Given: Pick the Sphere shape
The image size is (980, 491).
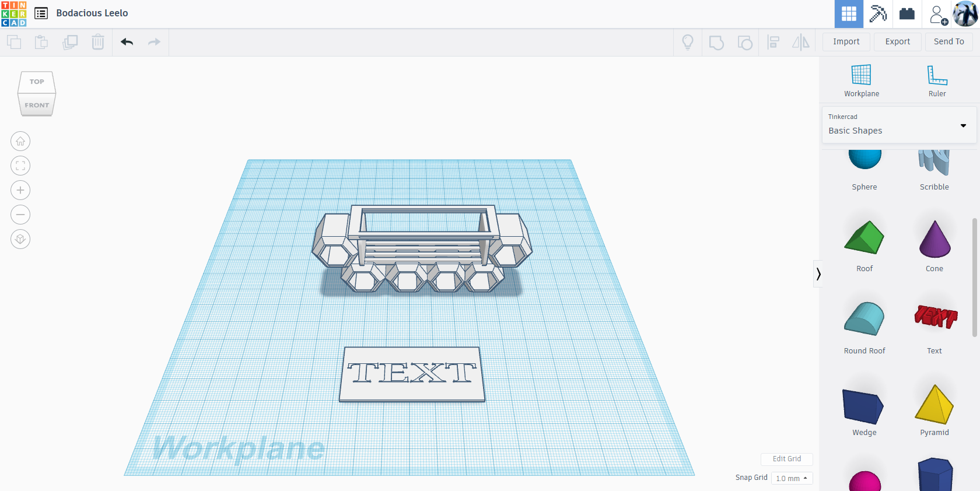Looking at the screenshot, I should (864, 169).
